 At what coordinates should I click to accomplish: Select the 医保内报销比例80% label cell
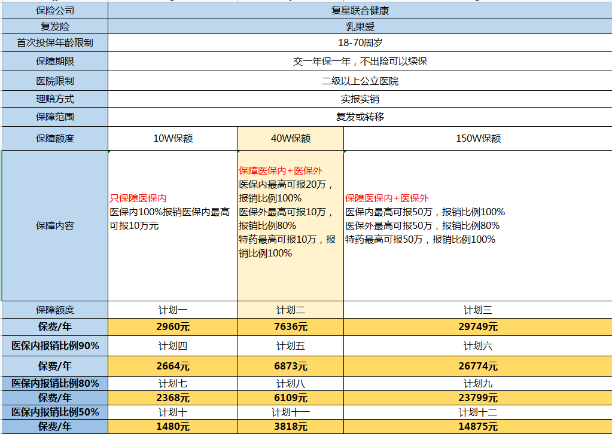pyautogui.click(x=55, y=383)
